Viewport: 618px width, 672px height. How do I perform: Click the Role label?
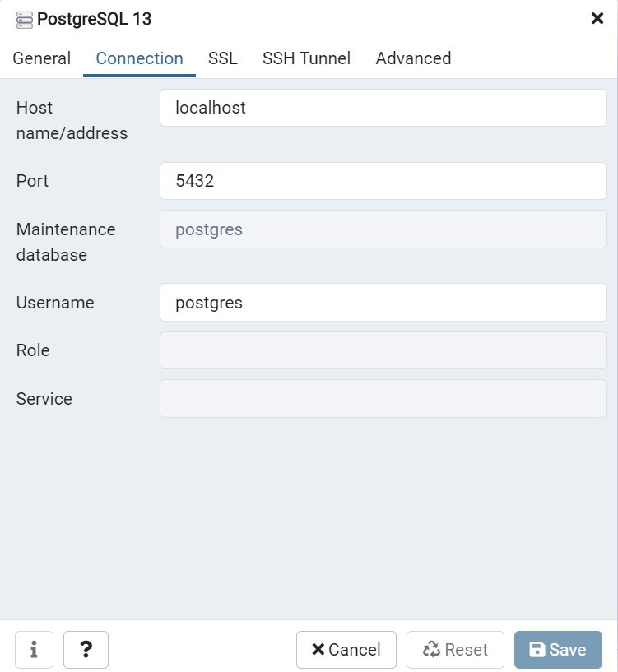(x=33, y=350)
